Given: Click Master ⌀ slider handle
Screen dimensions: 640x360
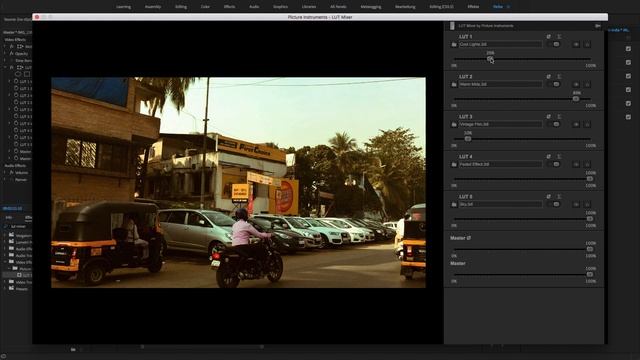Looking at the screenshot, I should [590, 249].
